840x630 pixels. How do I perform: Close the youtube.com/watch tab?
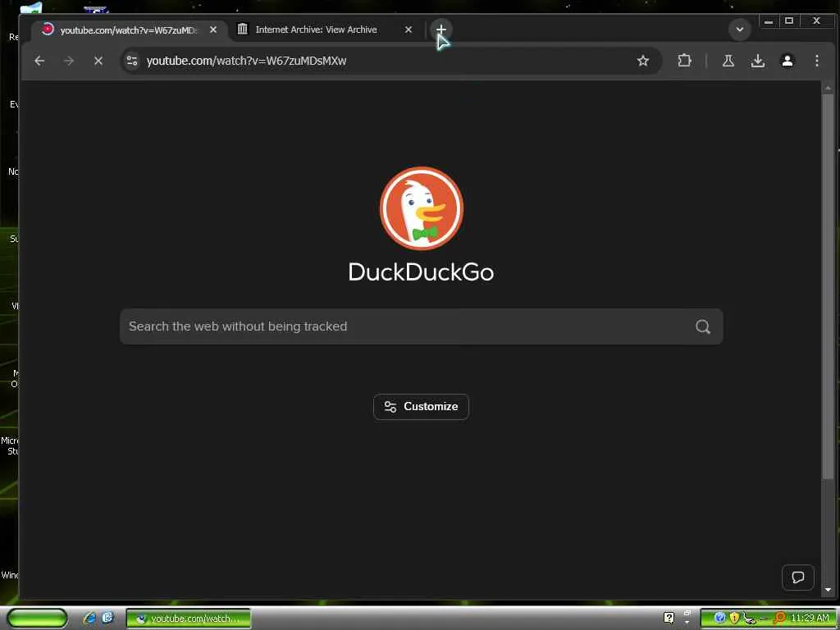pyautogui.click(x=213, y=30)
